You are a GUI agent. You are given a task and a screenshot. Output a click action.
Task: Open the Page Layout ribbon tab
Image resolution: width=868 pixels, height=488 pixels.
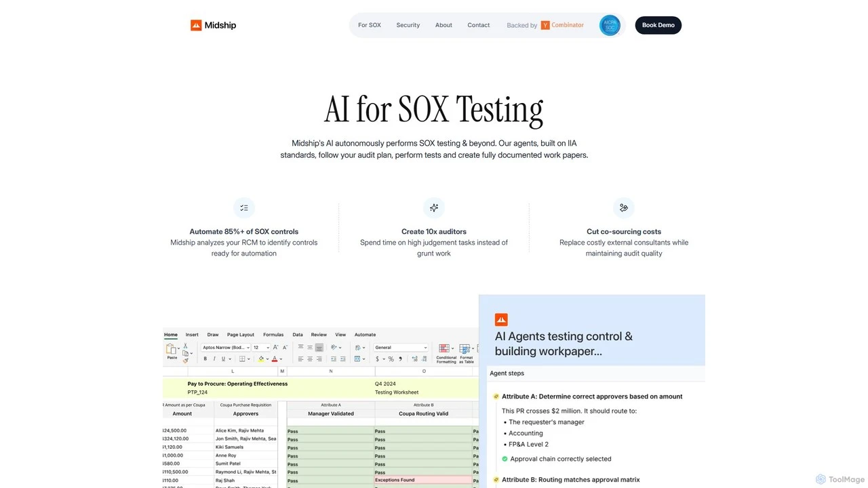(241, 335)
